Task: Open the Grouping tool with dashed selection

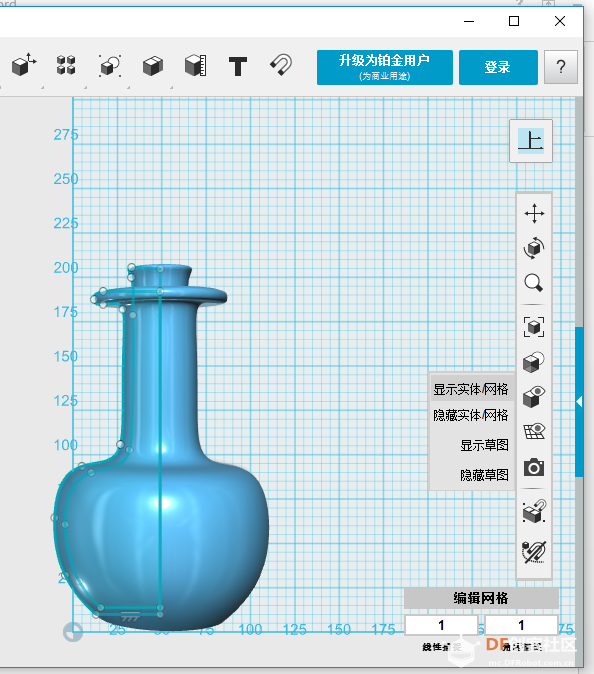Action: (x=110, y=66)
